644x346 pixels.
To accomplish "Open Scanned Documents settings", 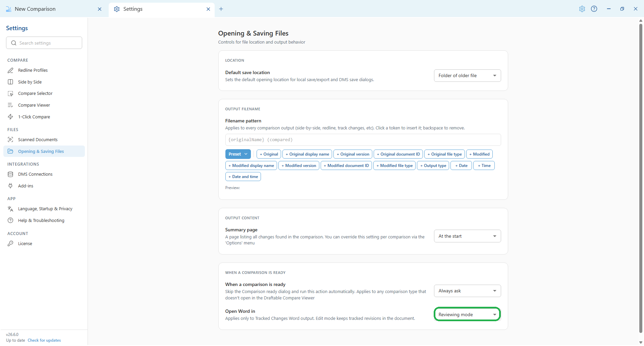I will click(x=44, y=140).
